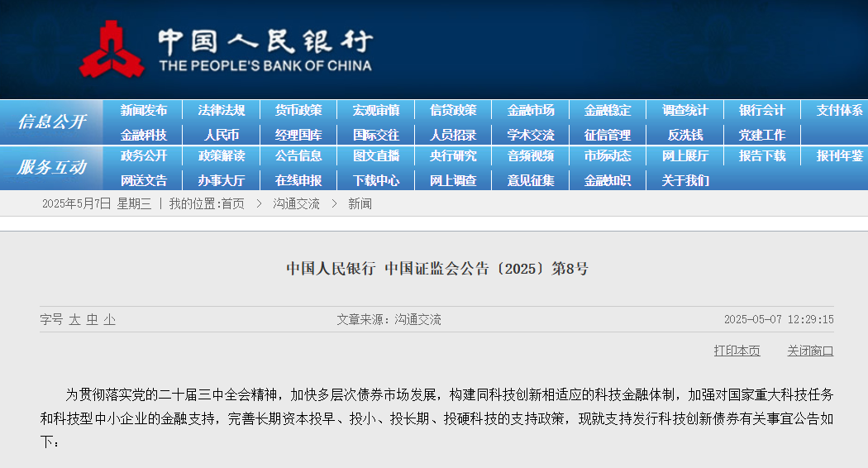Open 法律法规 menu item
The height and width of the screenshot is (468, 868).
click(222, 110)
